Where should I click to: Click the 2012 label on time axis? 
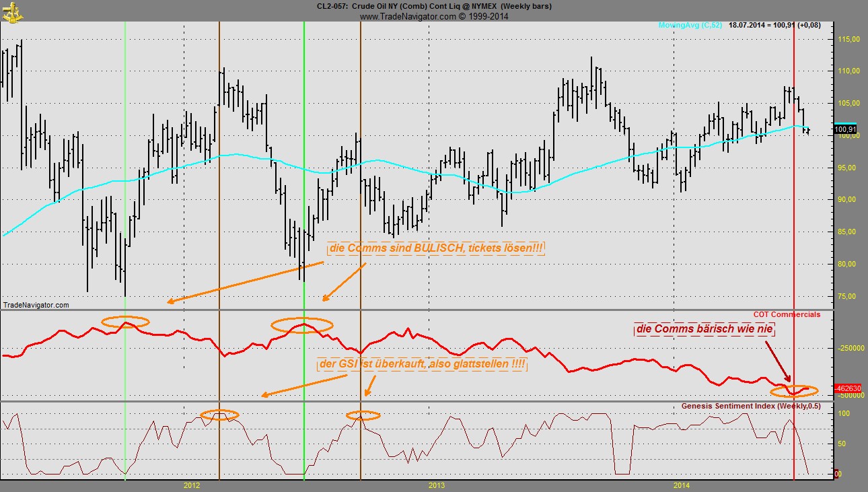click(x=192, y=485)
